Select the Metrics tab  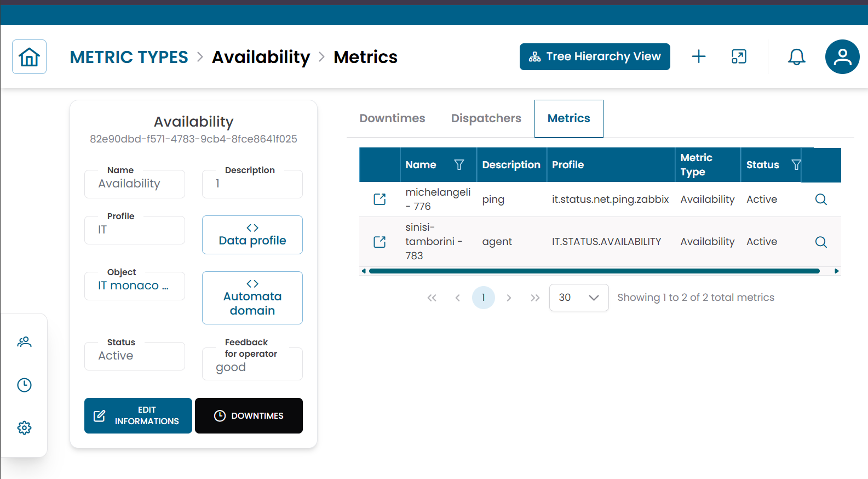[x=569, y=118]
